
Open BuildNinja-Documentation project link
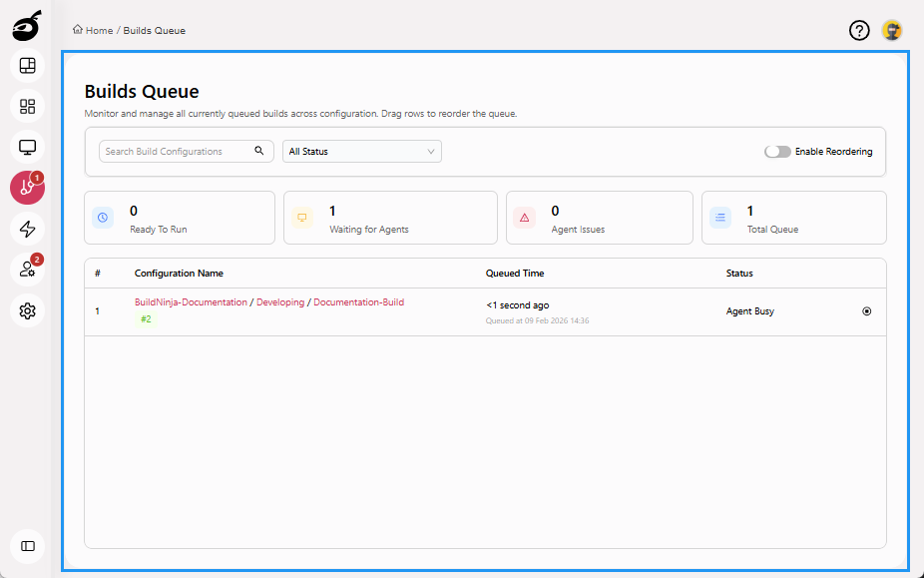(191, 302)
